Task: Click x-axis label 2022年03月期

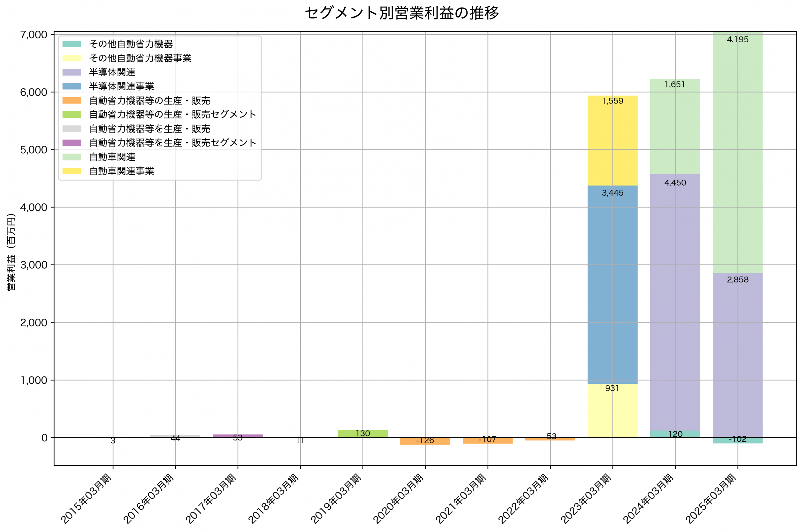Action: click(523, 499)
